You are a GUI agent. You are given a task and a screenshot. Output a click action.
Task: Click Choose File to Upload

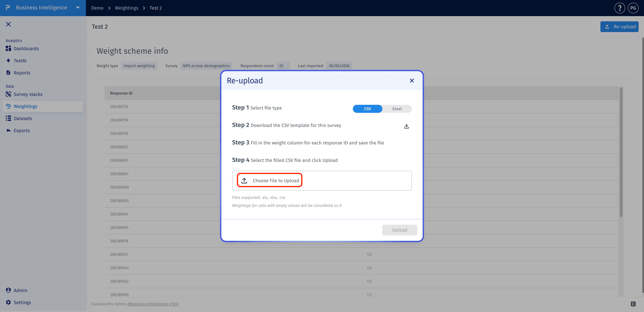tap(270, 181)
